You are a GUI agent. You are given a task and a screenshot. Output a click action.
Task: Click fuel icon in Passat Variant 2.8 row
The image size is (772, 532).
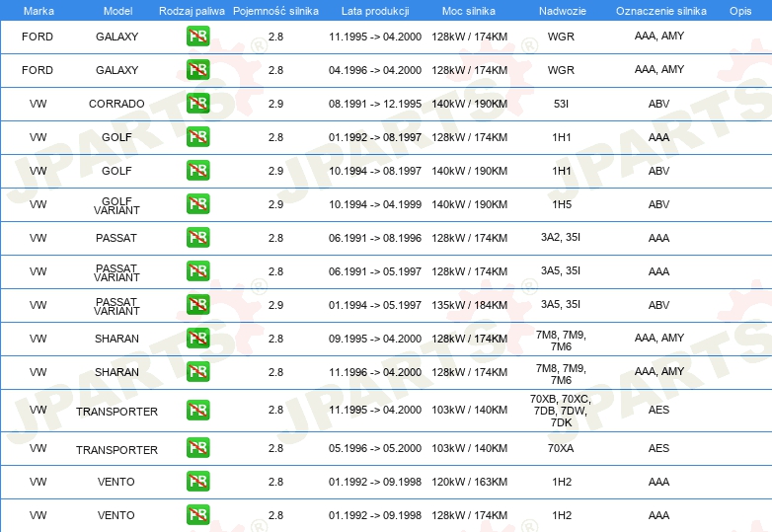pyautogui.click(x=197, y=270)
